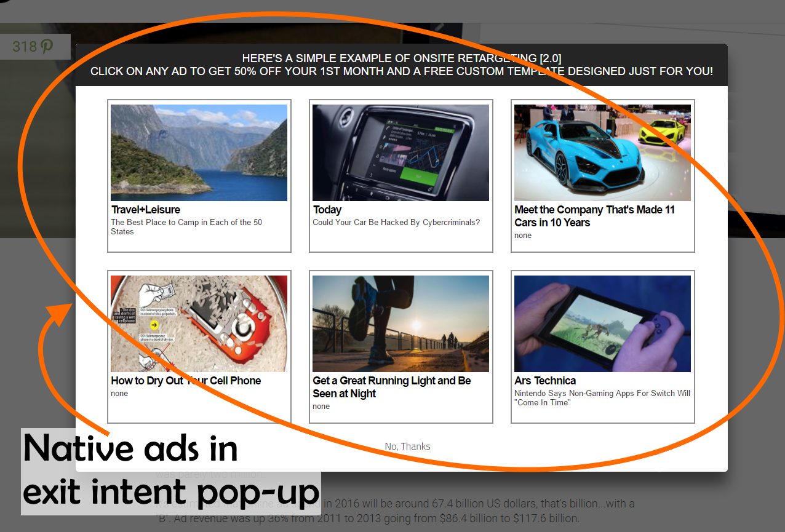Select the blue sports car ad image

pyautogui.click(x=602, y=153)
